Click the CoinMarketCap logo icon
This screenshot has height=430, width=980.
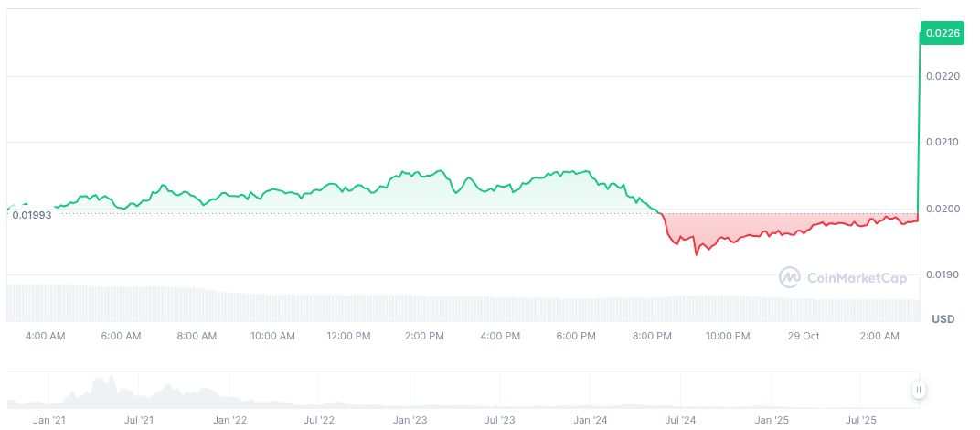point(790,276)
